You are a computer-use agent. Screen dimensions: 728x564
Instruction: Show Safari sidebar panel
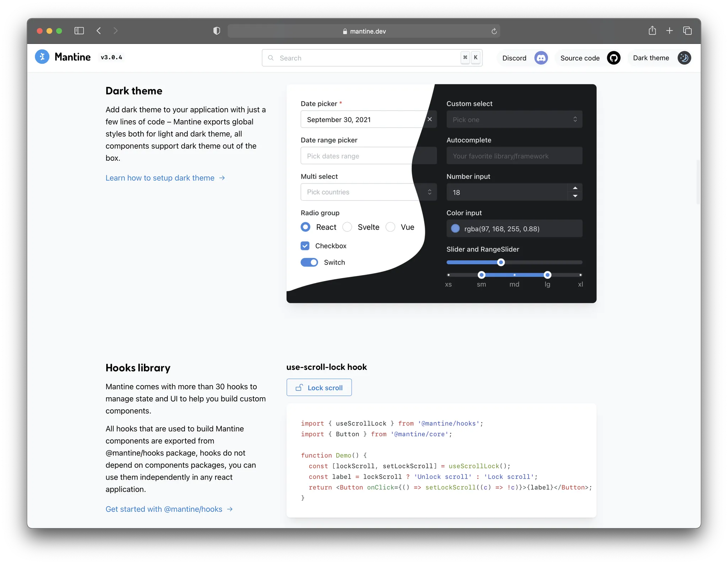pyautogui.click(x=79, y=31)
